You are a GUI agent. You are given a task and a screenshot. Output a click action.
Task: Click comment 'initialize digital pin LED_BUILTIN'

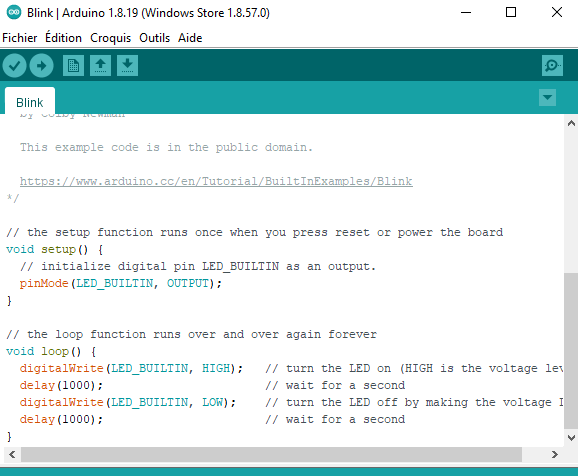coord(160,266)
